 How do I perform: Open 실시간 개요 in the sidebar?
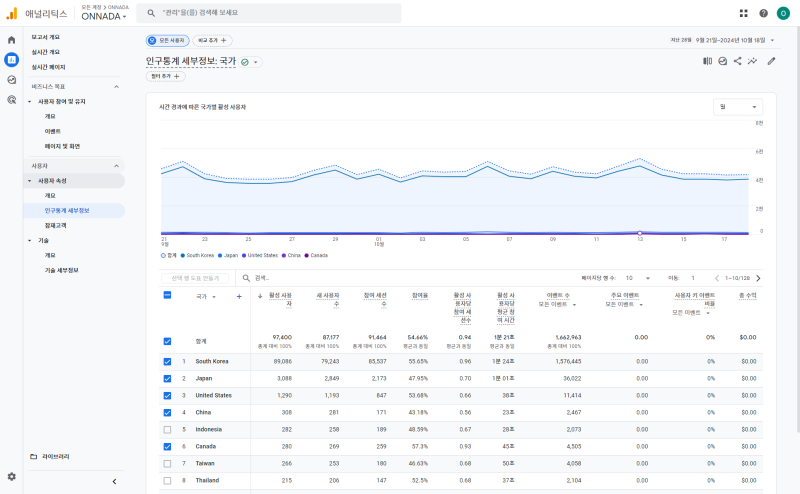[46, 52]
